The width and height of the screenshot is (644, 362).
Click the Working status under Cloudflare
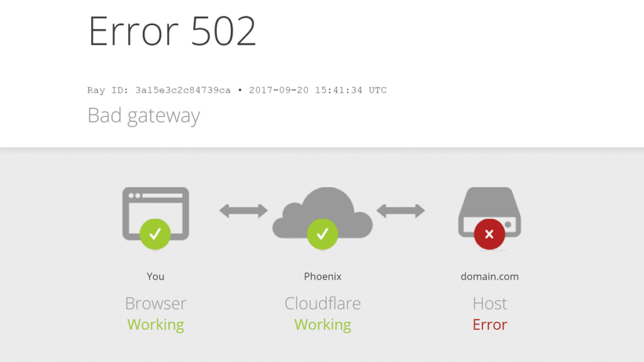tap(323, 325)
